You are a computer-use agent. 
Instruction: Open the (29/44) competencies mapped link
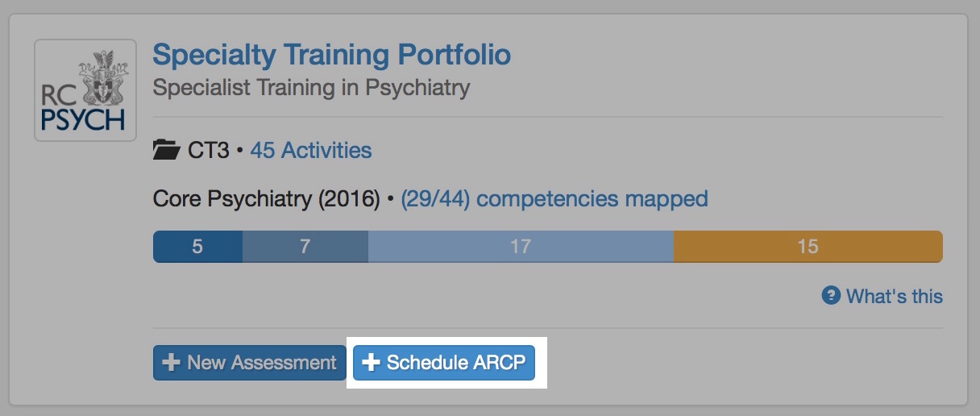point(554,198)
